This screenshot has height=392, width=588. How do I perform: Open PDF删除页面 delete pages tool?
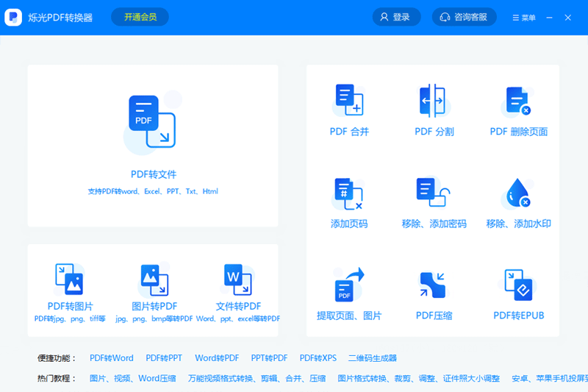[x=518, y=101]
